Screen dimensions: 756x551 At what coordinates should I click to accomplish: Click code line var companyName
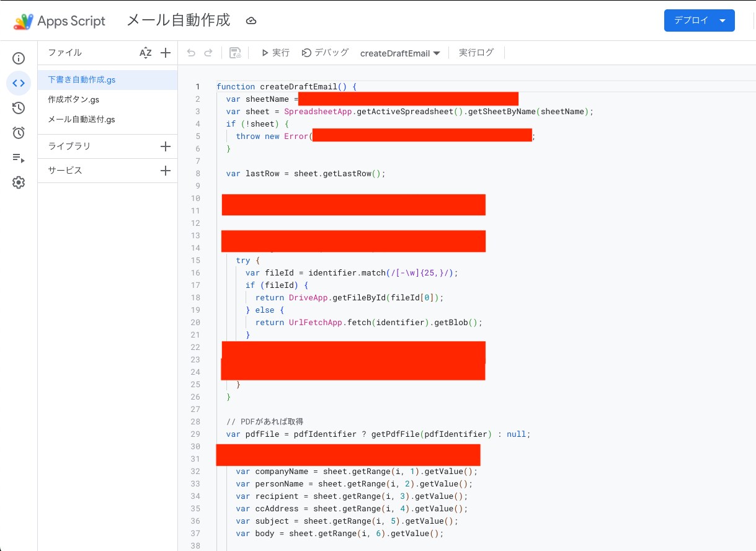(357, 472)
